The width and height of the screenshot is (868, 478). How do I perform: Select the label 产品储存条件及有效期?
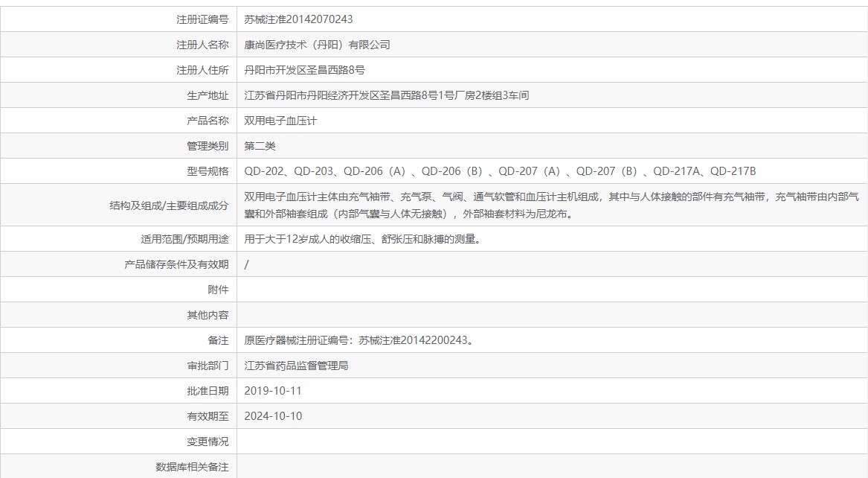176,265
